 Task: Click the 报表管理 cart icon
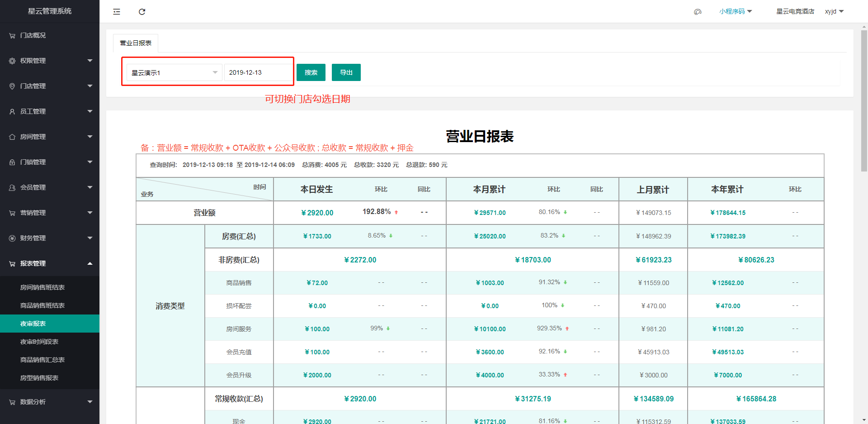12,263
